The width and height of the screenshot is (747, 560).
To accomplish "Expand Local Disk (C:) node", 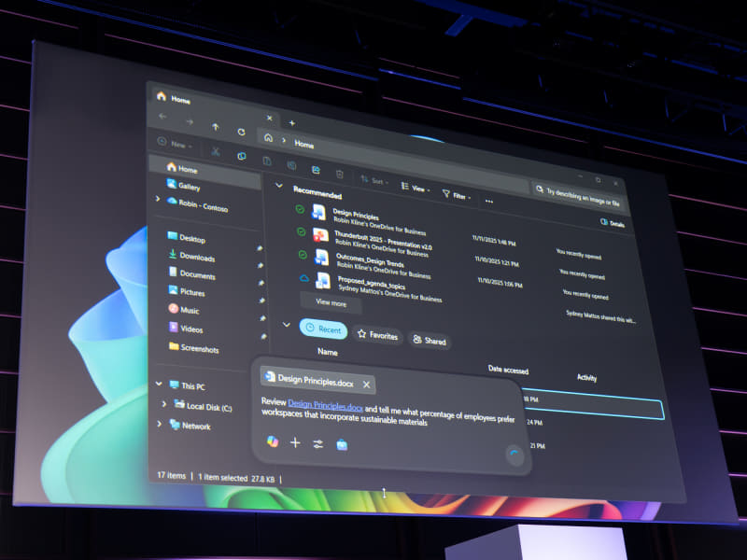I will click(x=164, y=404).
